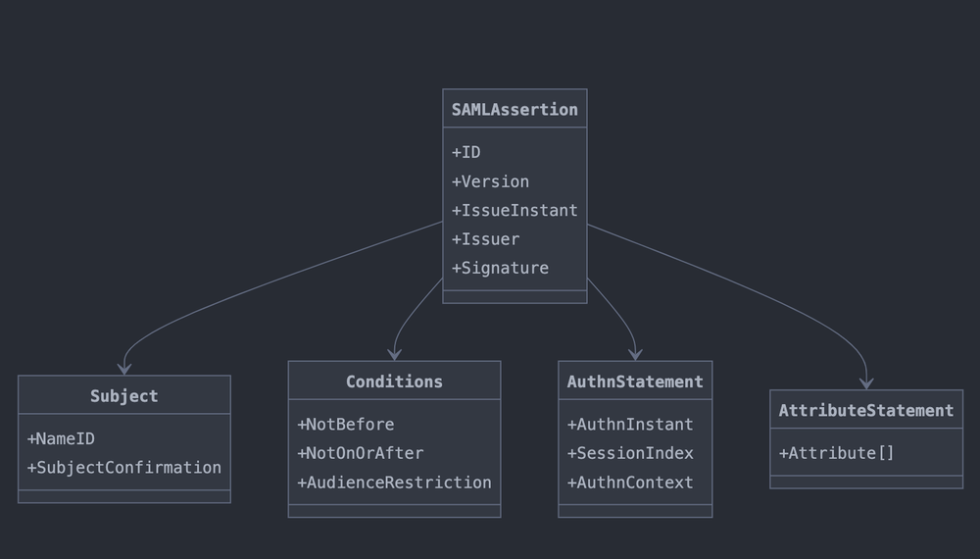Click the +IssueInstant attribute
The image size is (980, 559).
(x=514, y=211)
